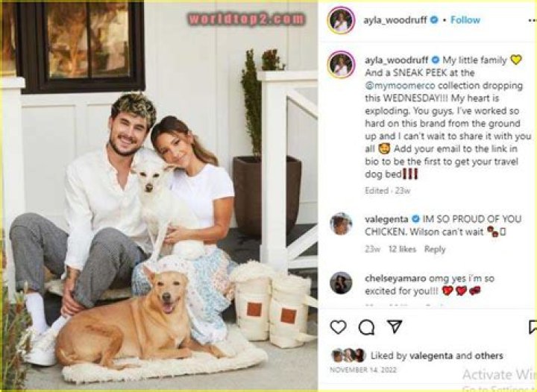Screen dimensions: 537x392
Task: Open chelseyamaro username in comment
Action: [395, 279]
